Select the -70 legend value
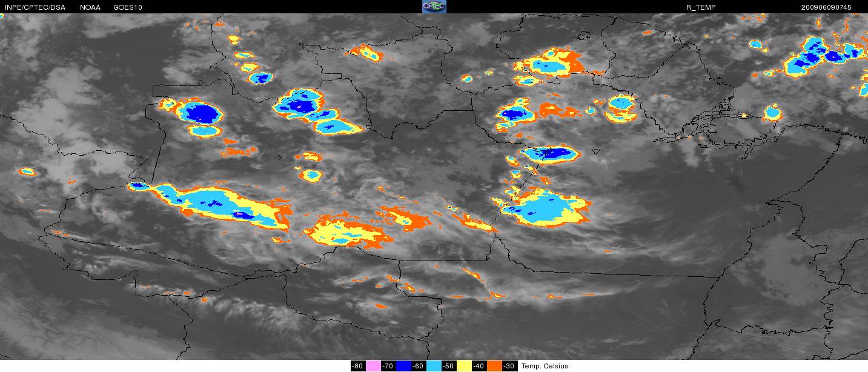 pyautogui.click(x=388, y=366)
